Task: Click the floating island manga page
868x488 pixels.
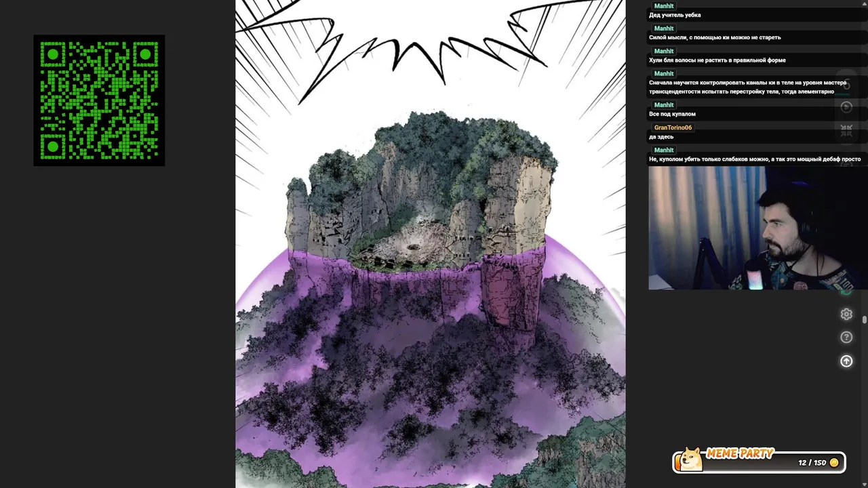Action: click(430, 244)
